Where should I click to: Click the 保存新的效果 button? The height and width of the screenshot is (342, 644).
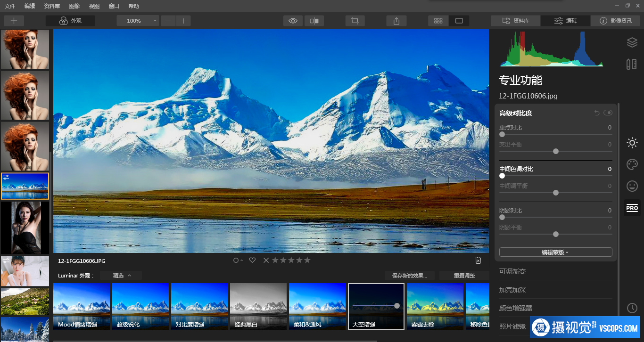coord(409,276)
